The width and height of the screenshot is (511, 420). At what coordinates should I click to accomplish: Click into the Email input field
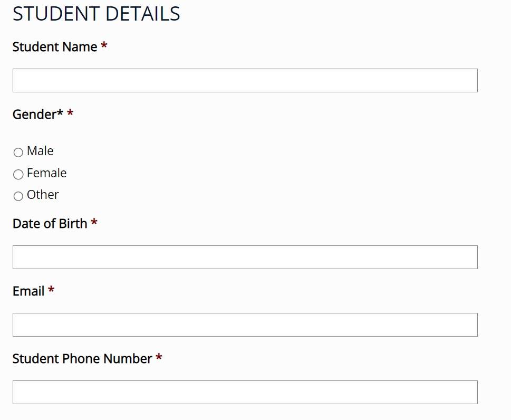[245, 324]
